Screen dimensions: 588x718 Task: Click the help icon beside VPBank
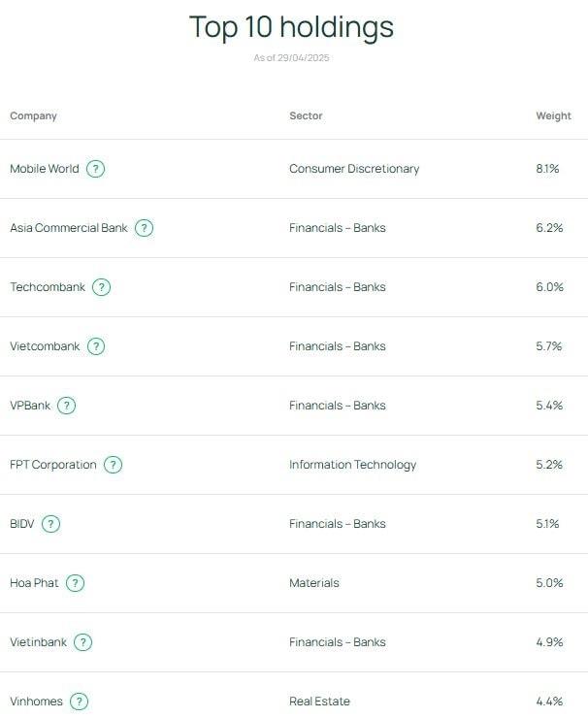point(66,406)
